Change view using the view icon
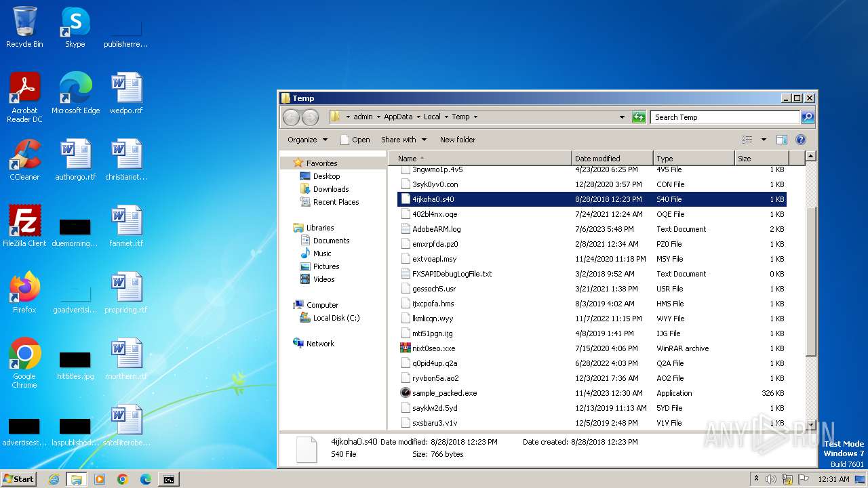Screen dimensions: 868x488 pos(747,140)
